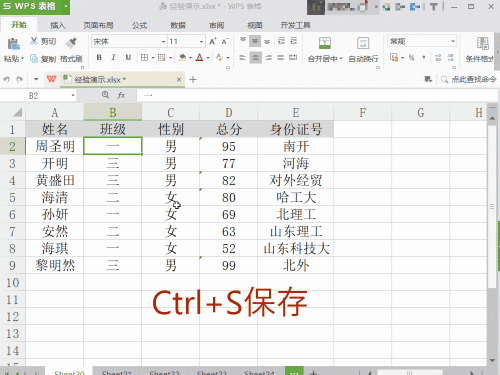Open the font name dropdown
500x375 pixels.
(x=163, y=42)
